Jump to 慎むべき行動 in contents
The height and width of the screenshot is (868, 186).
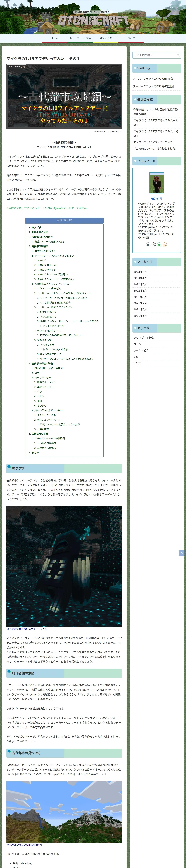click(x=44, y=340)
